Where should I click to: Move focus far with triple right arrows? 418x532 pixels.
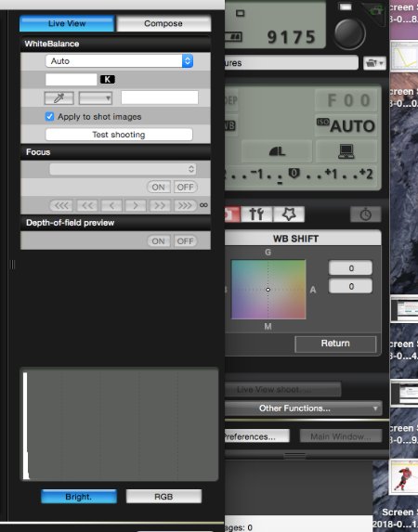pyautogui.click(x=185, y=205)
